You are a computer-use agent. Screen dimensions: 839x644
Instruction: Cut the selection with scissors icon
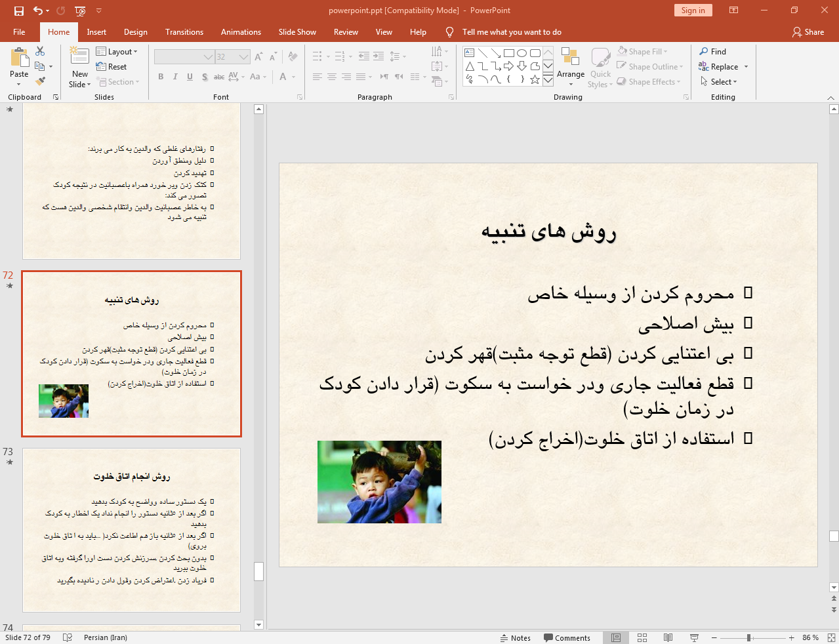[x=41, y=51]
